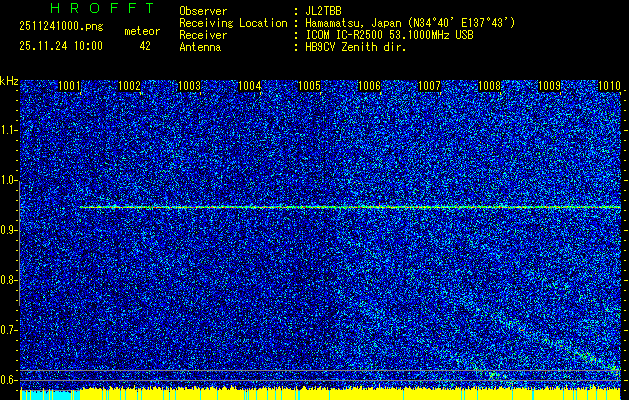This screenshot has width=629, height=400.
Task: Click the kHz axis unit label
Action: click(9, 80)
